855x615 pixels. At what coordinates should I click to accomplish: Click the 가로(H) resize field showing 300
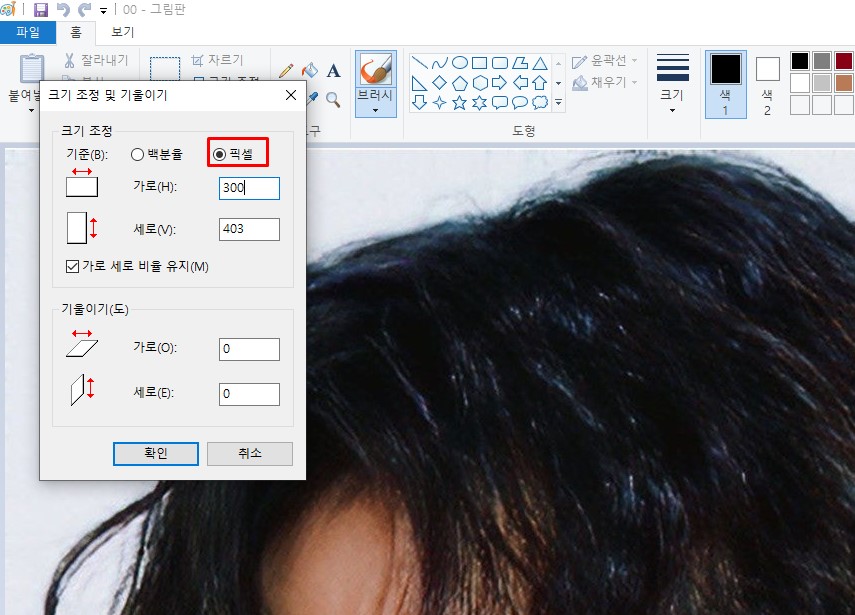(x=249, y=188)
